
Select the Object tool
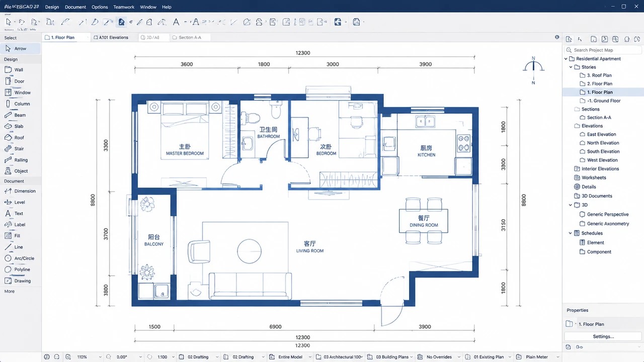(x=20, y=171)
